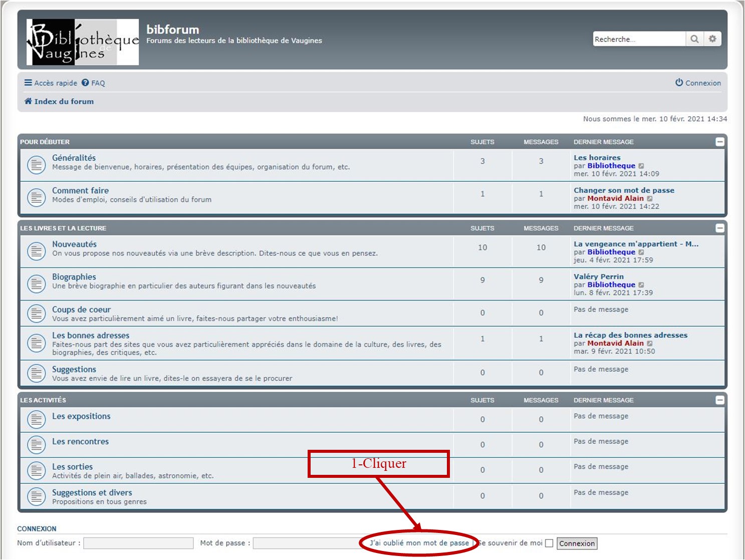This screenshot has height=560, width=745.
Task: Open the Biographies forum
Action: click(x=74, y=277)
